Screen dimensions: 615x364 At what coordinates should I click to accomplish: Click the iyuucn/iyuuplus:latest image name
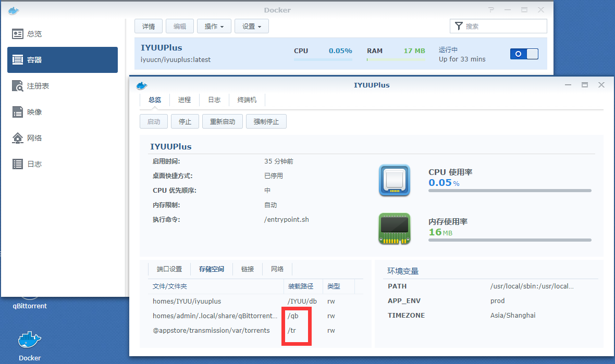pos(175,59)
